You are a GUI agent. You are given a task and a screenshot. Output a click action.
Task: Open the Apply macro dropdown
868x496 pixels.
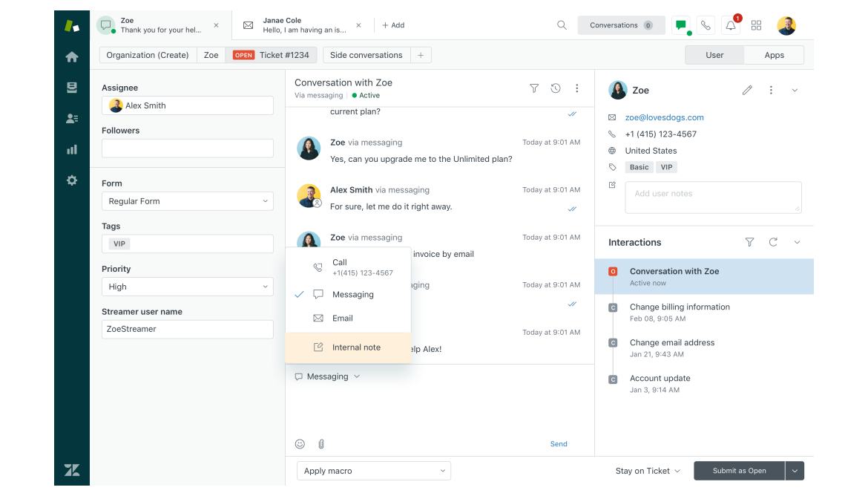(x=374, y=471)
